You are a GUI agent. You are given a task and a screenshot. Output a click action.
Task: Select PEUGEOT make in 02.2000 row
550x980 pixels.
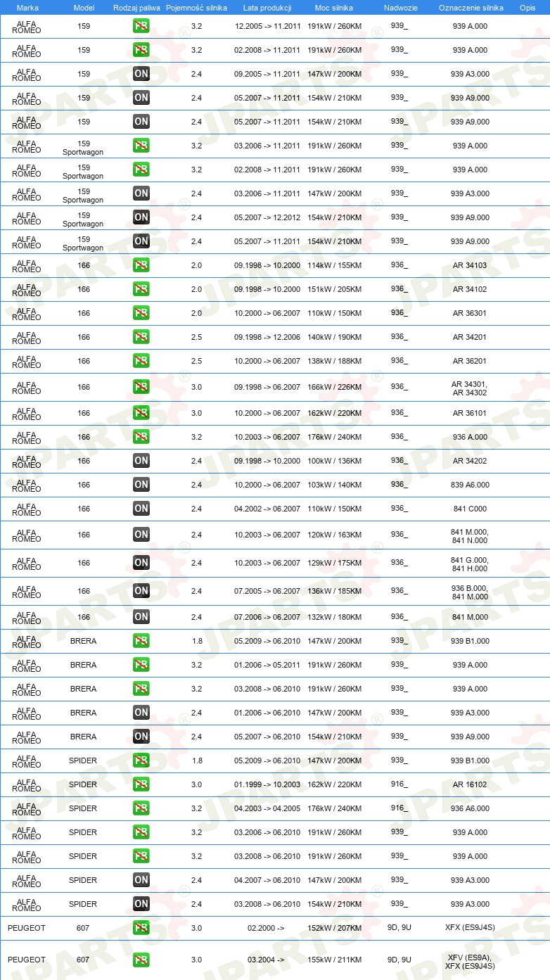tap(27, 928)
